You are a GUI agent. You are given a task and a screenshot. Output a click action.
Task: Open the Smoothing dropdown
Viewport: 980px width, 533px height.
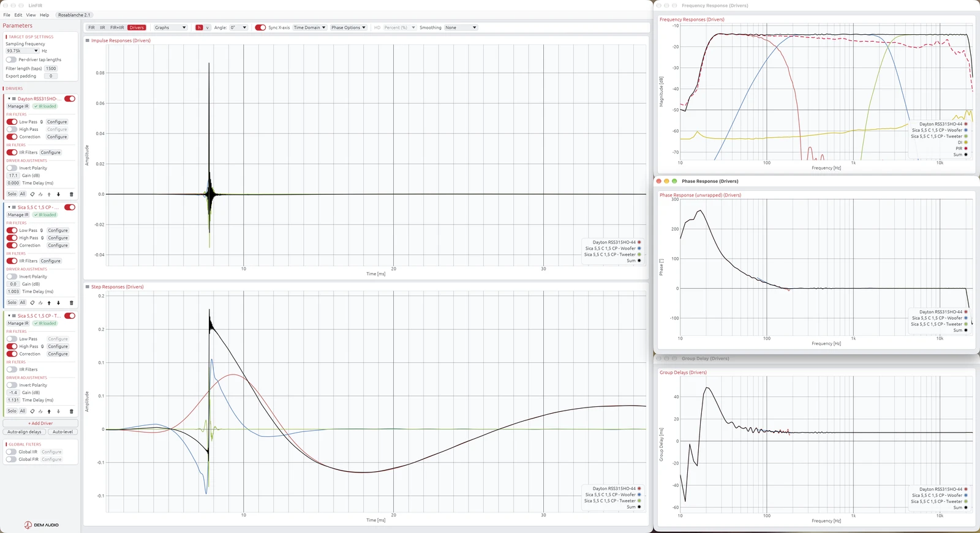tap(461, 28)
